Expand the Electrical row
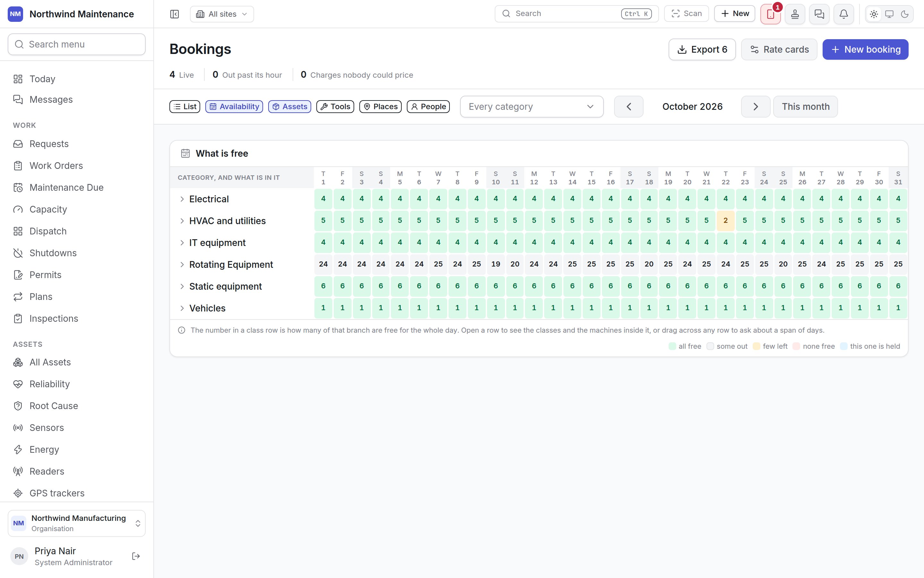 coord(182,199)
